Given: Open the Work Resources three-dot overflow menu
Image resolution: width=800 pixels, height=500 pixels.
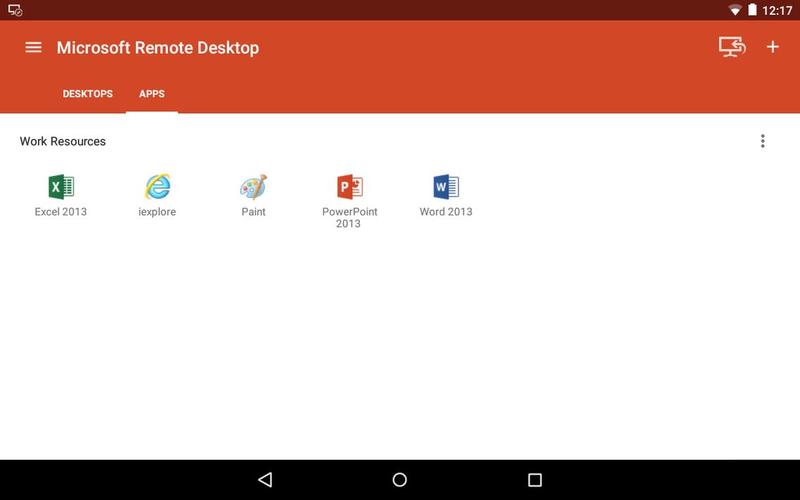Looking at the screenshot, I should [762, 141].
